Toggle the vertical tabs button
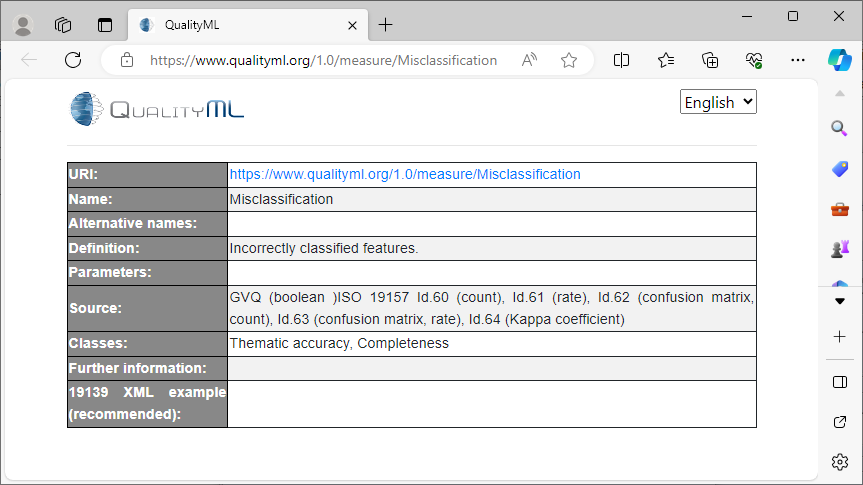863x485 pixels. pos(105,25)
